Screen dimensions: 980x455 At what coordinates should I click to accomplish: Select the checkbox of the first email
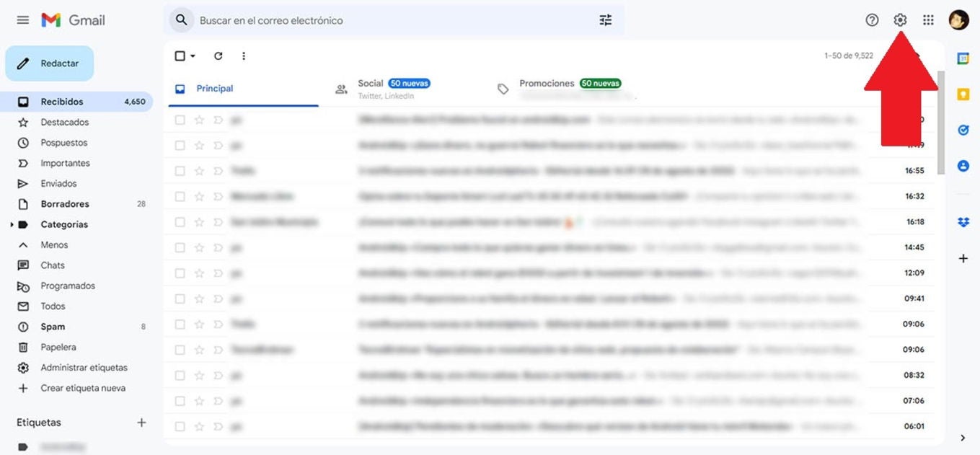[x=180, y=120]
